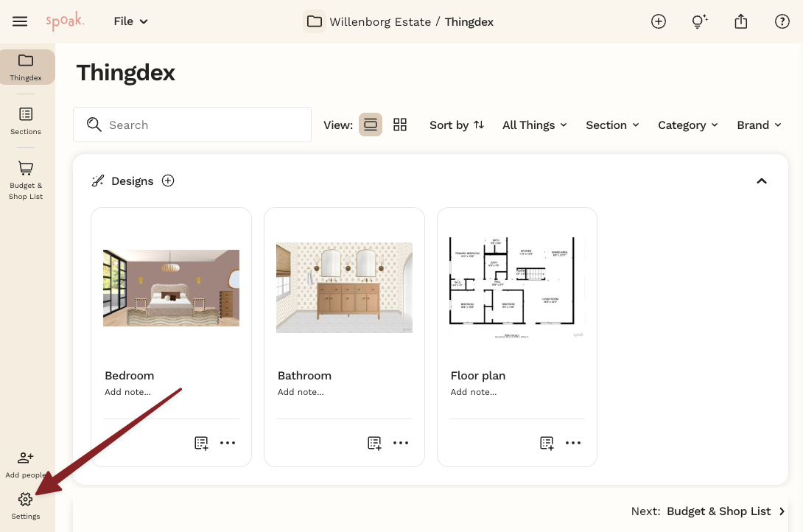Open Budget & Shop List sidebar item
The width and height of the screenshot is (803, 532).
pyautogui.click(x=26, y=181)
